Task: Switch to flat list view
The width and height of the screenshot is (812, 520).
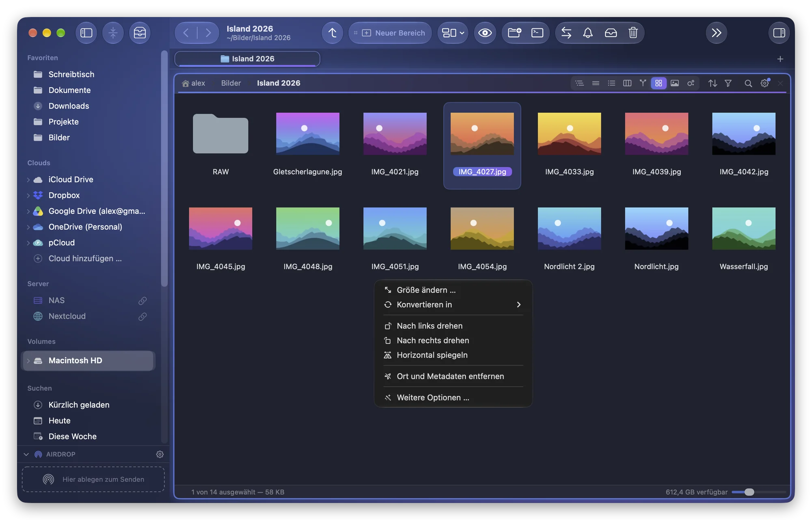Action: coord(596,83)
